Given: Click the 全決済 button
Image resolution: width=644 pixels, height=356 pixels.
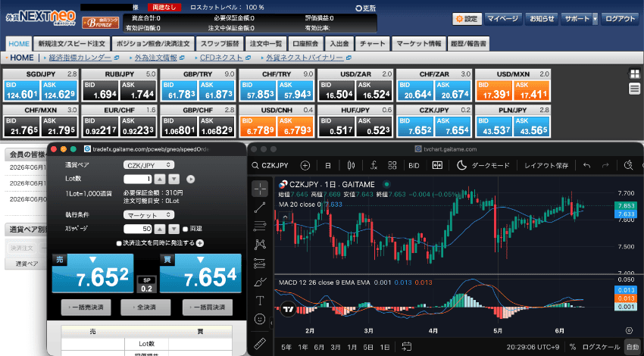Looking at the screenshot, I should (x=145, y=307).
